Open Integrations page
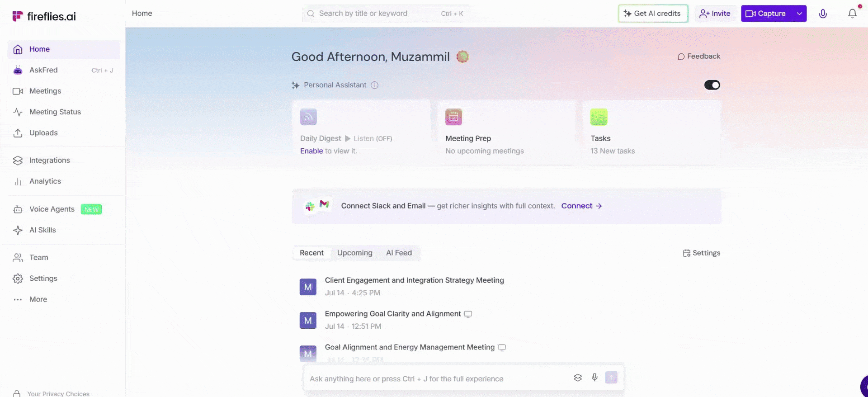868x397 pixels. (64, 161)
